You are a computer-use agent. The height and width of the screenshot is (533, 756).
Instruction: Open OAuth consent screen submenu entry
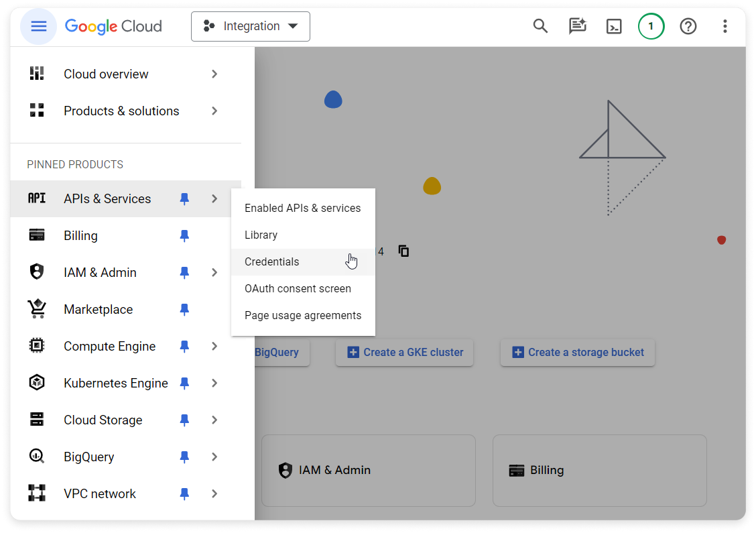coord(303,288)
